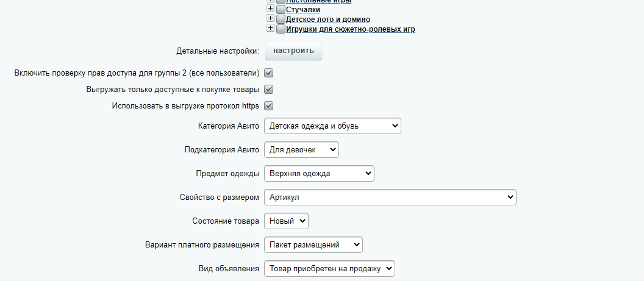This screenshot has width=644, height=281.
Task: Open Игрушки для сюжетно-ролевых игр link
Action: tap(350, 29)
